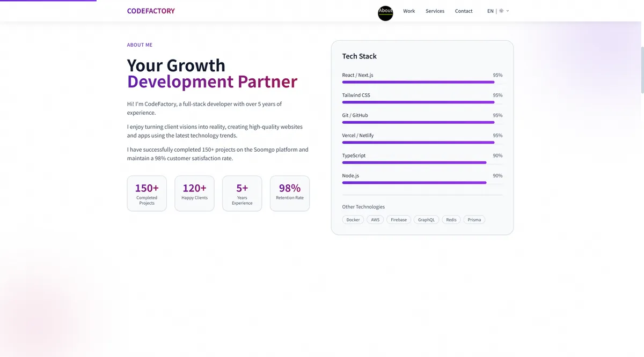
Task: Expand the chevron beside the sun icon
Action: 508,11
